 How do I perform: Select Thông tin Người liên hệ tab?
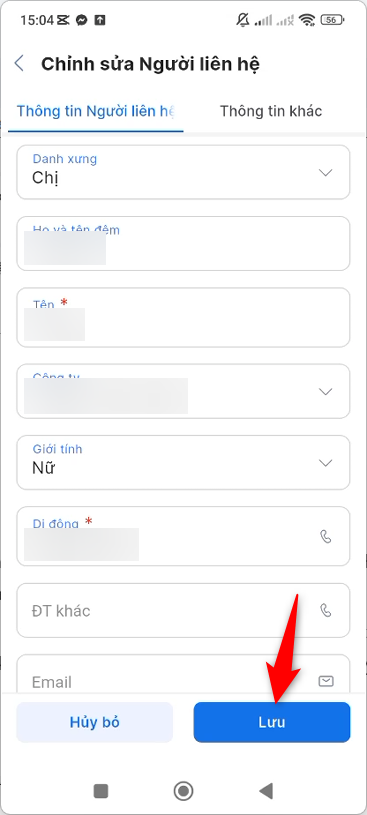pyautogui.click(x=96, y=111)
